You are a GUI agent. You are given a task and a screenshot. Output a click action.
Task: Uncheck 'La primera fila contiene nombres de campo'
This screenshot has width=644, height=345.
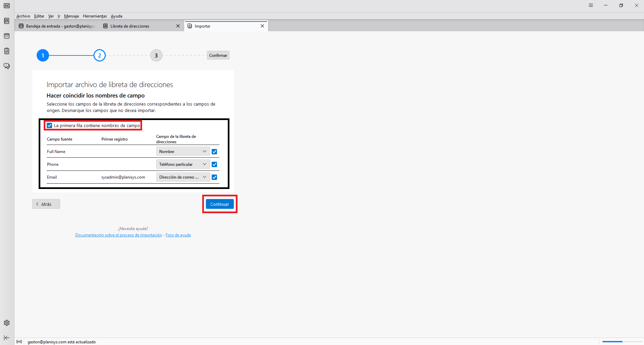click(50, 125)
